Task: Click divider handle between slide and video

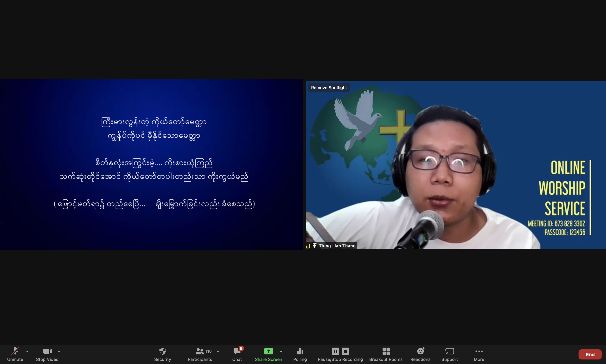Action: coord(304,164)
